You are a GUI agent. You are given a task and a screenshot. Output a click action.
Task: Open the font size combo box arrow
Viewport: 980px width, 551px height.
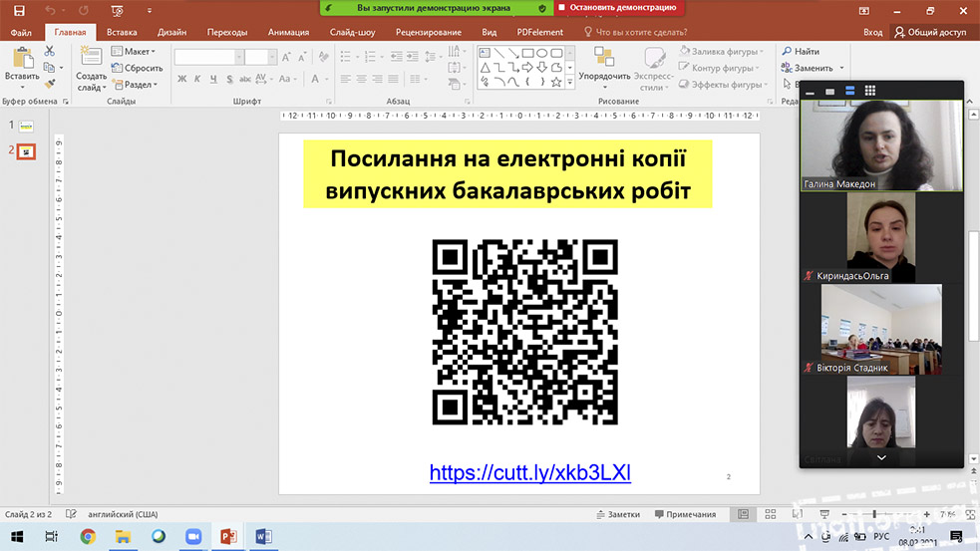(x=272, y=58)
